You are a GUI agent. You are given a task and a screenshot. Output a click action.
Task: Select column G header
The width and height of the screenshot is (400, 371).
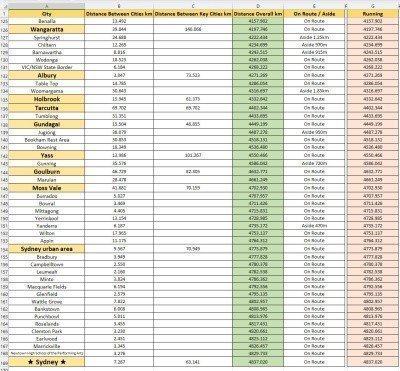[x=373, y=6]
